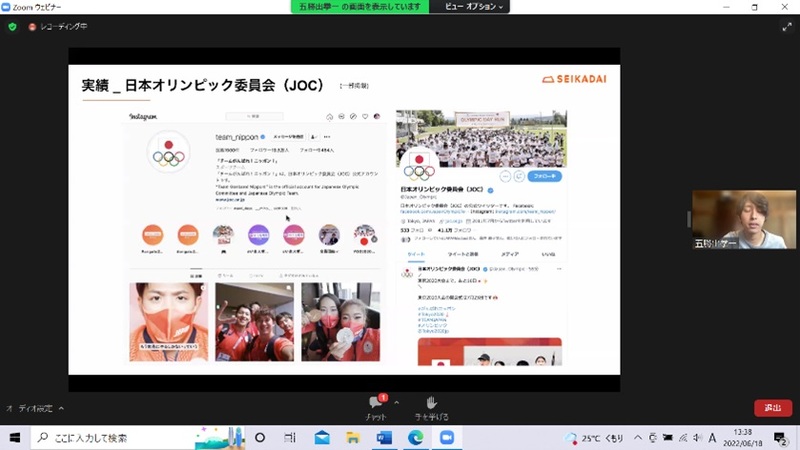Expand the chevron beside オーディオ設定
The image size is (800, 450).
tap(61, 408)
